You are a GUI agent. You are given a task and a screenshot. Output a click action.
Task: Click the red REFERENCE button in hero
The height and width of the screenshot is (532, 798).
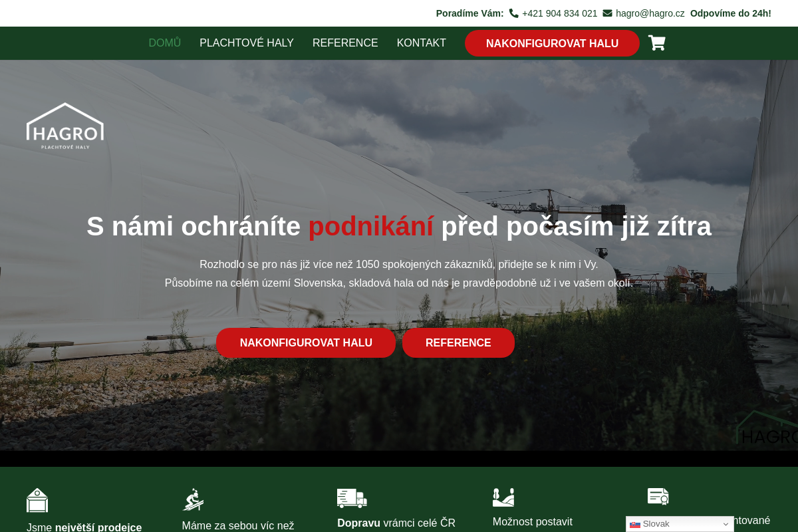[x=458, y=343]
